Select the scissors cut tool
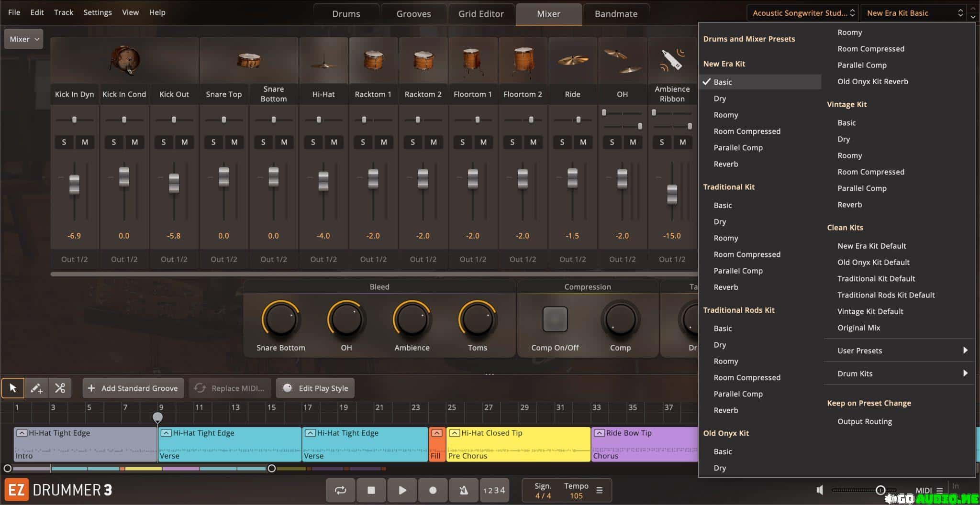This screenshot has height=505, width=980. [60, 388]
